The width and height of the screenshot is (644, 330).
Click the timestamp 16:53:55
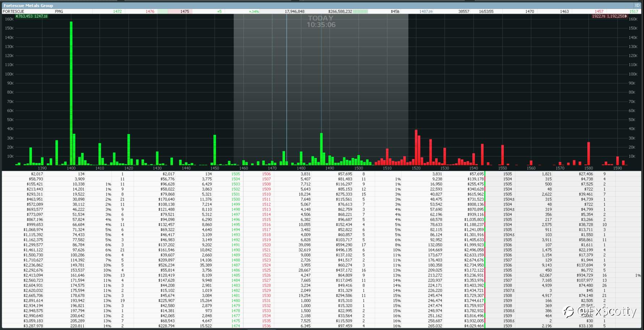(486, 12)
